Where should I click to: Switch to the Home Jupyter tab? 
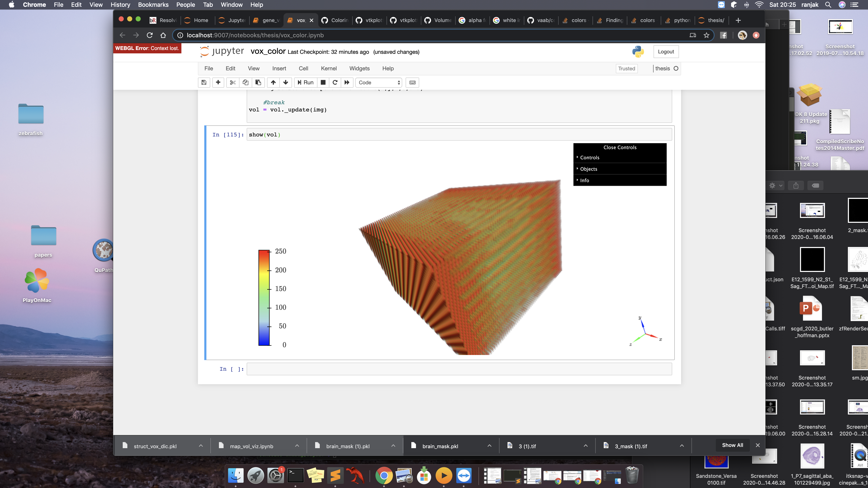coord(198,20)
